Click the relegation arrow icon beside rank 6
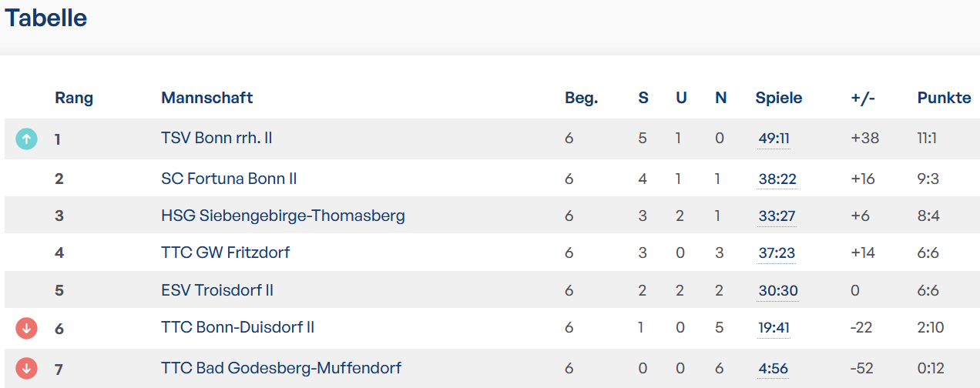 pos(26,328)
